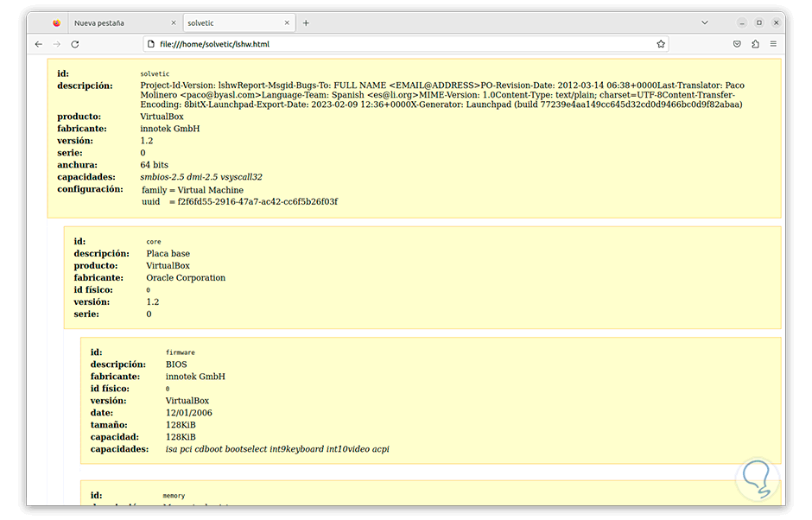Bookmark this page with the star icon
Screen dimensions: 812x520
click(661, 44)
